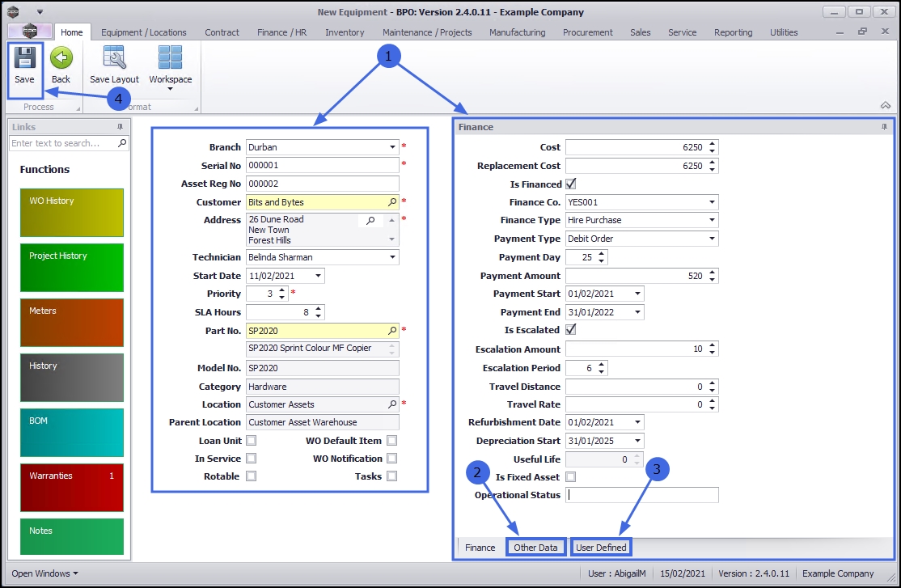901x588 pixels.
Task: Open the Workspace icon menu
Action: coord(170,58)
